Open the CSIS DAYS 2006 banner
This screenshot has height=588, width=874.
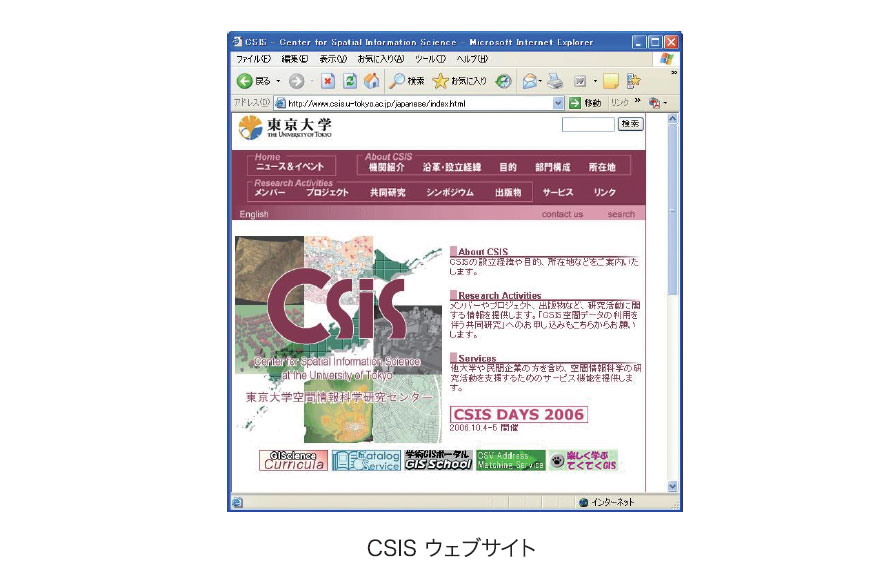click(520, 412)
